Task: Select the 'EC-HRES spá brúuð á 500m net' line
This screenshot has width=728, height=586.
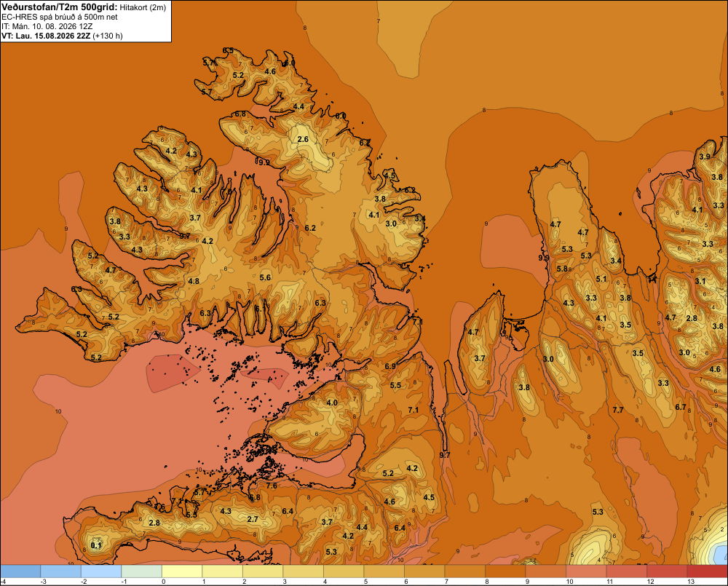Action: click(60, 17)
